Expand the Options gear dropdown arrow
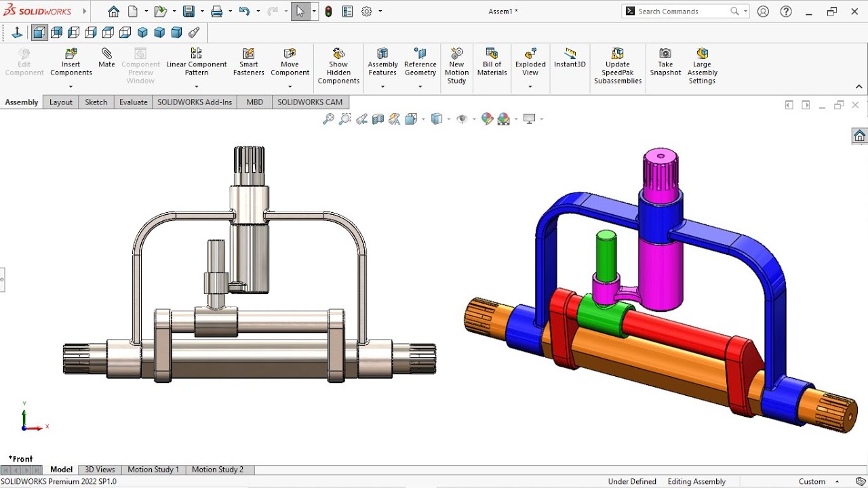 380,12
